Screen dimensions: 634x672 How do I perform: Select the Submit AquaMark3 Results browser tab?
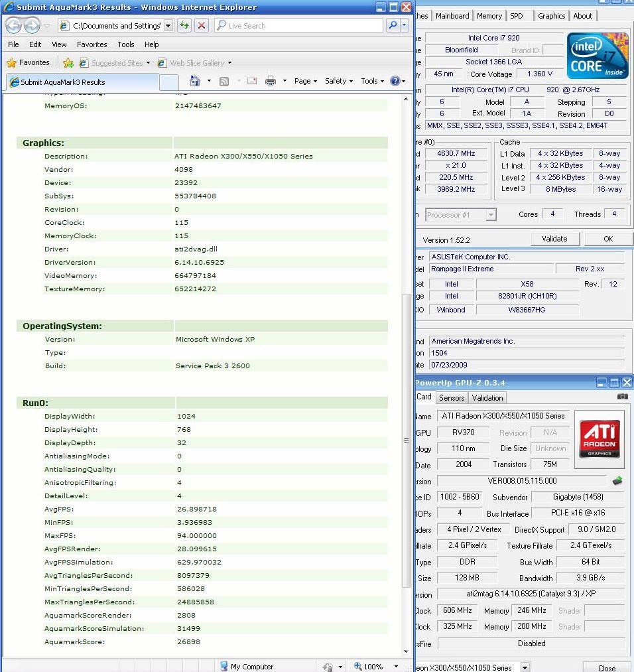pyautogui.click(x=83, y=82)
